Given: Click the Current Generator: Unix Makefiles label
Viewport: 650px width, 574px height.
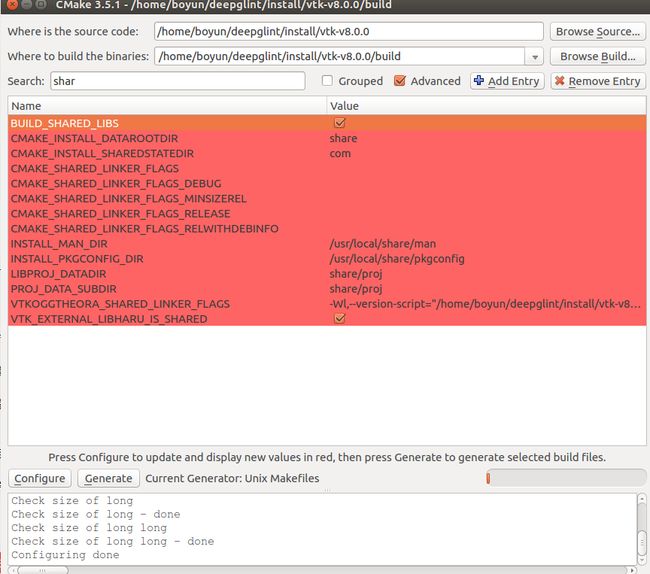Looking at the screenshot, I should coord(232,478).
